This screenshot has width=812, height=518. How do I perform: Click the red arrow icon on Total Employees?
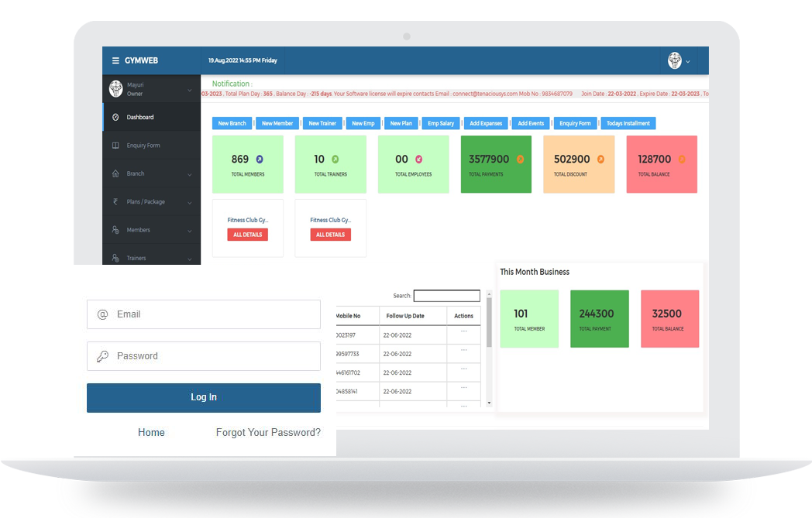point(418,160)
